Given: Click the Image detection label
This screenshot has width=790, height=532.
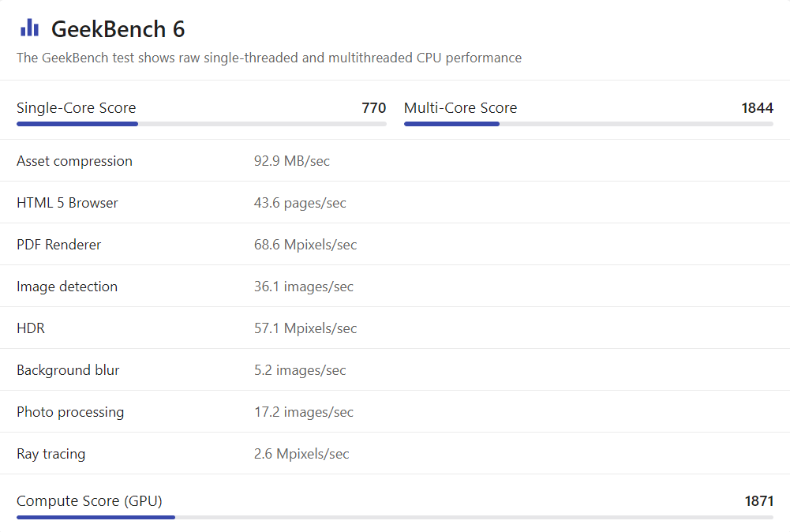Looking at the screenshot, I should coord(67,287).
